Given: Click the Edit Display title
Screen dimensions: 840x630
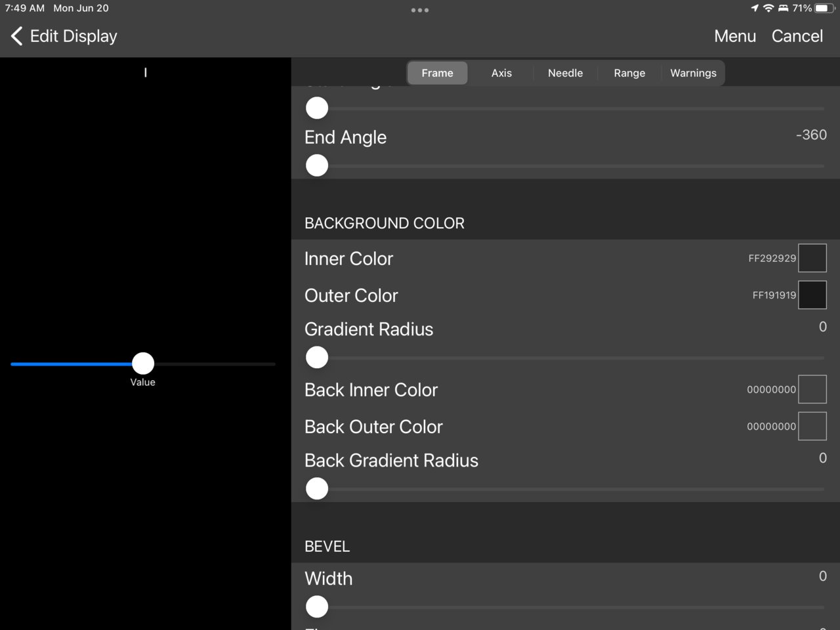Looking at the screenshot, I should 73,36.
